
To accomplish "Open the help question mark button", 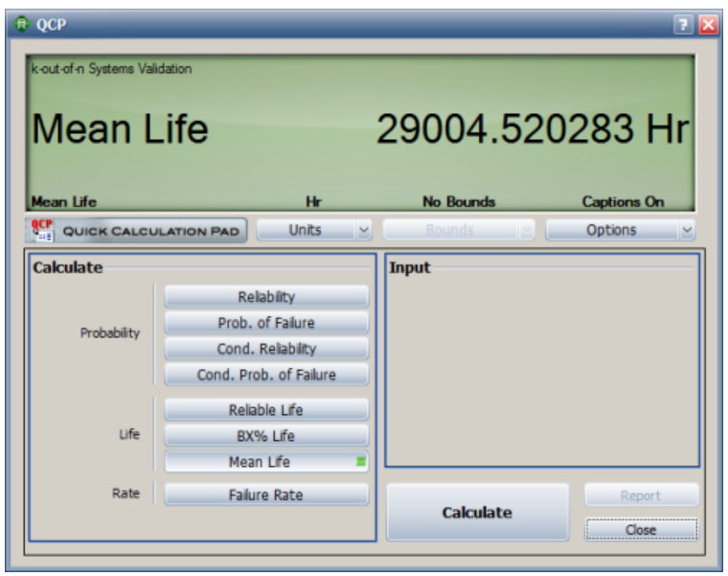I will point(683,24).
